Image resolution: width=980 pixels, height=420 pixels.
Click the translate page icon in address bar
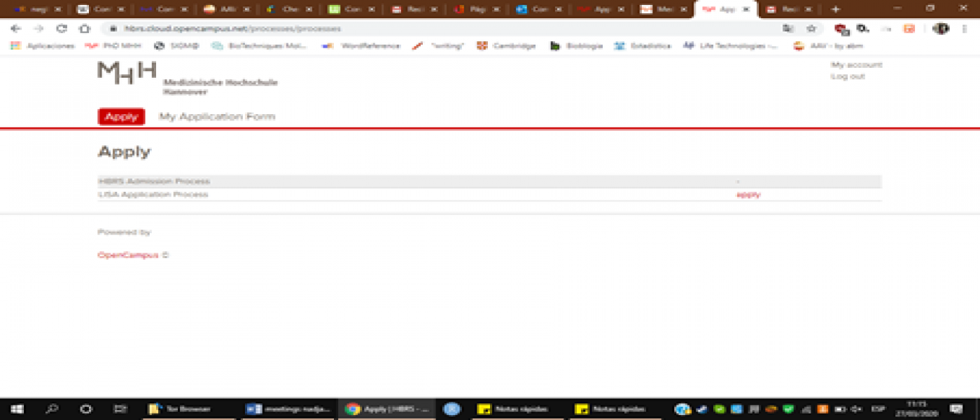[x=788, y=29]
